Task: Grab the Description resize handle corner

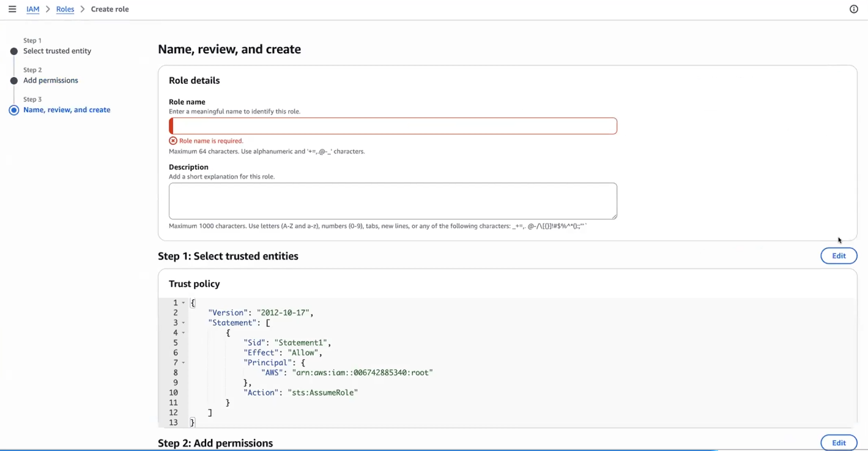Action: tap(614, 216)
